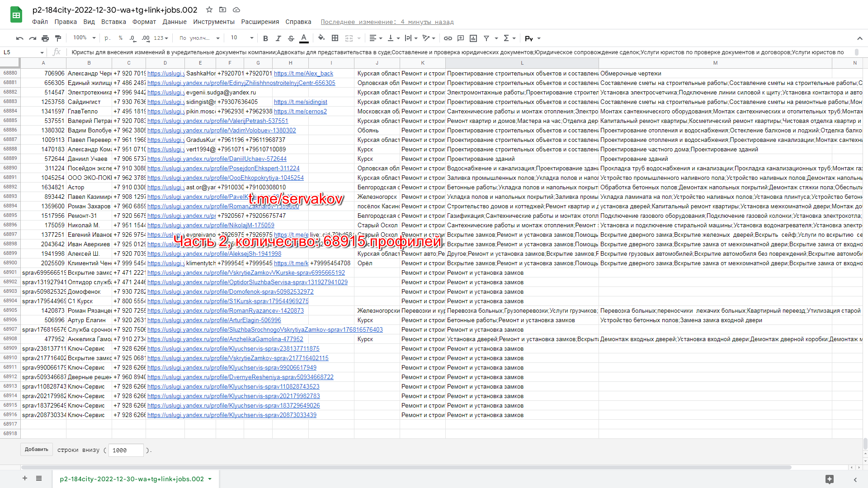Open the all sheets list icon
This screenshot has width=868, height=488.
[x=39, y=479]
